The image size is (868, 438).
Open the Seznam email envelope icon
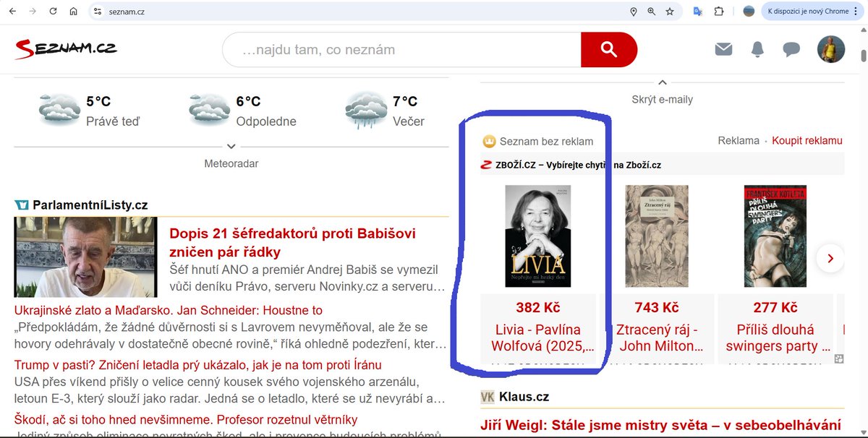click(723, 49)
